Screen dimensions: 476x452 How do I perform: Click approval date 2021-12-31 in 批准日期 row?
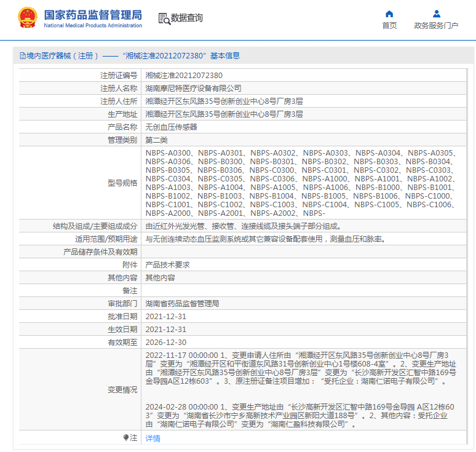tap(166, 317)
